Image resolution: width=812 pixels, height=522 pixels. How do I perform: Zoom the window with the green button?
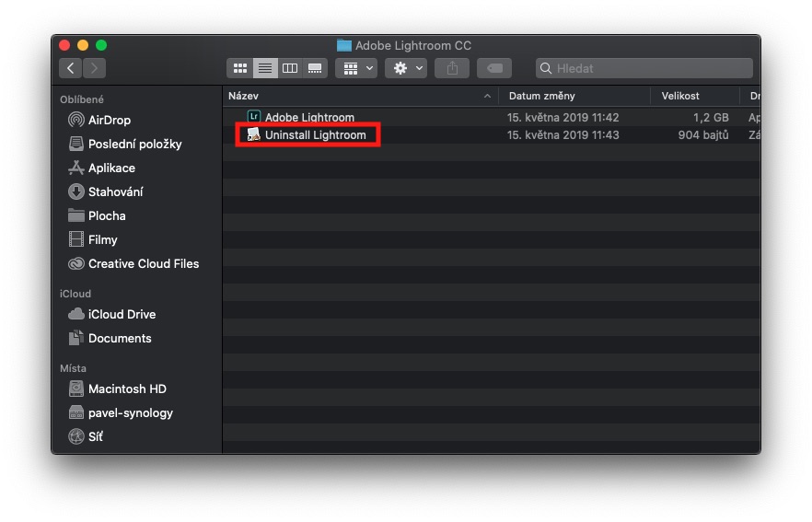pyautogui.click(x=101, y=45)
